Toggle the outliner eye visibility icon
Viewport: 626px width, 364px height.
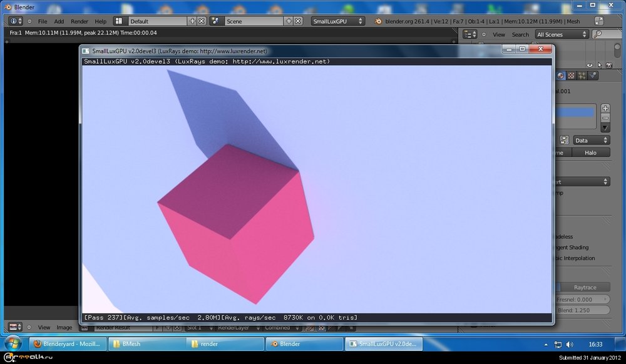coord(590,64)
